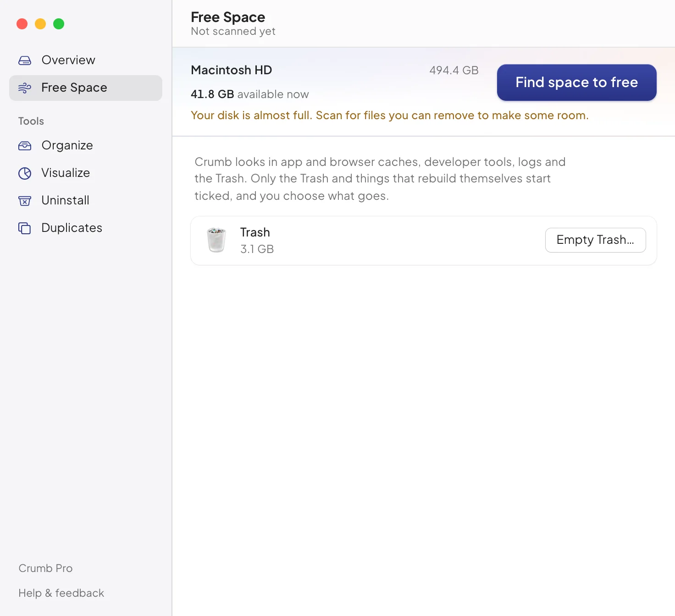Click the Not scanned yet subtitle

pos(233,31)
